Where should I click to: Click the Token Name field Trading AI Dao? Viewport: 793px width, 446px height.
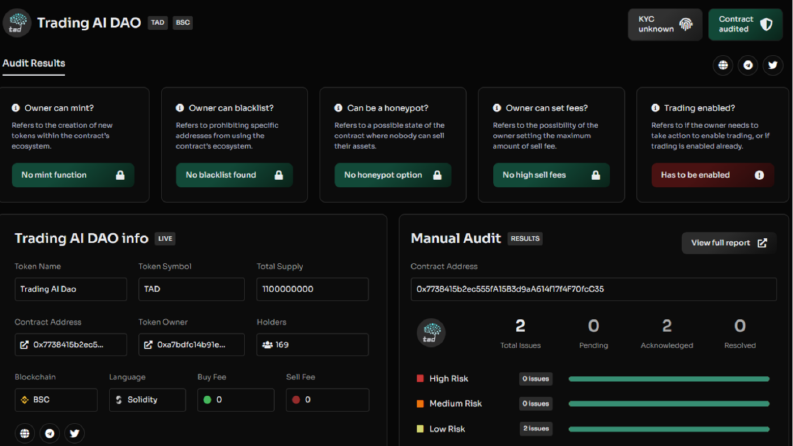[x=71, y=289]
